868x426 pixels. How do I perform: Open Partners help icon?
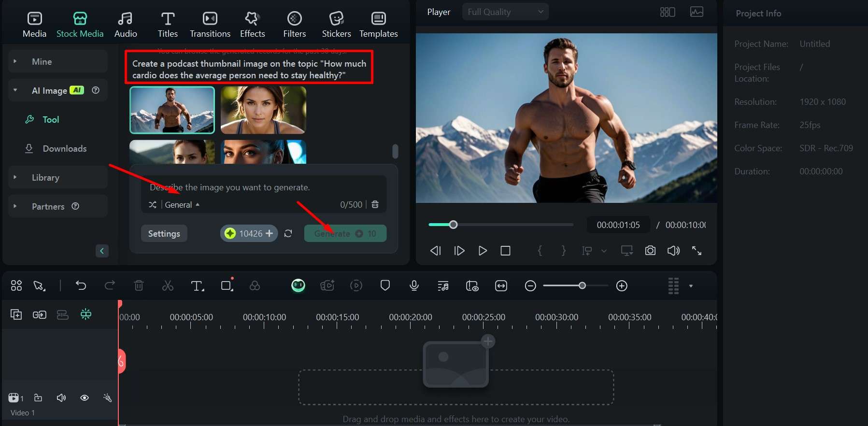tap(75, 206)
